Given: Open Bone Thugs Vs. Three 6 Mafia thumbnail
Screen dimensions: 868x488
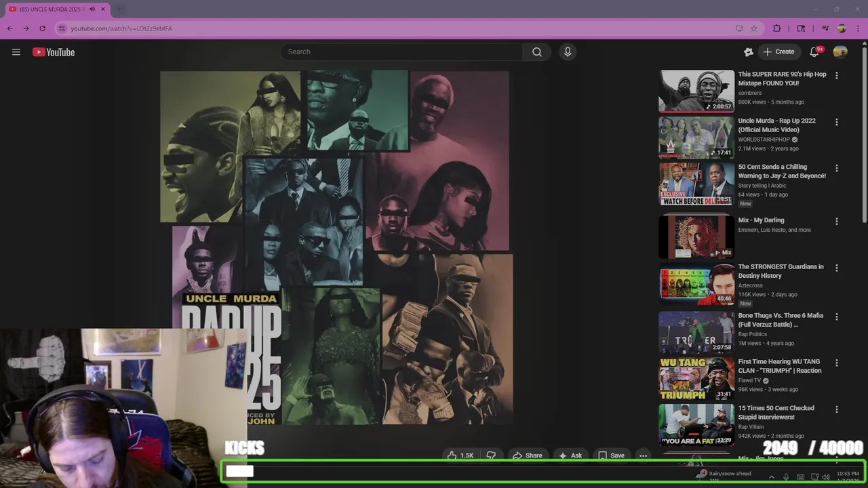Looking at the screenshot, I should 696,332.
